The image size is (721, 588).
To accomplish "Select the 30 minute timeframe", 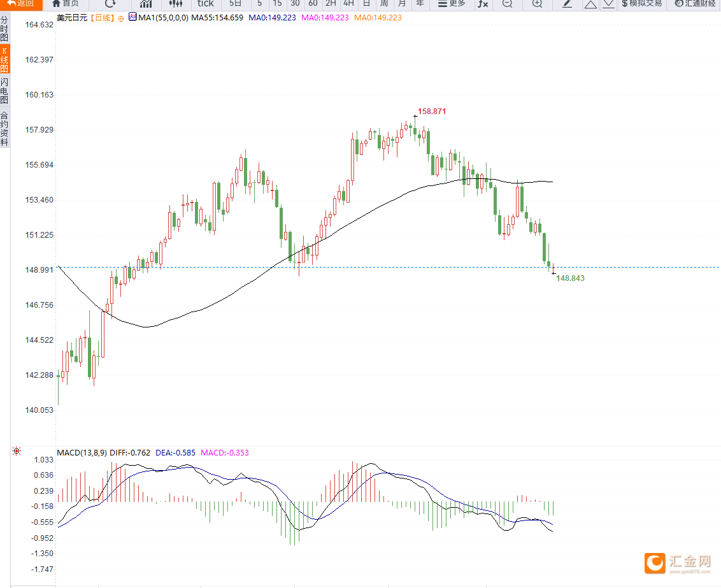I will pyautogui.click(x=295, y=4).
